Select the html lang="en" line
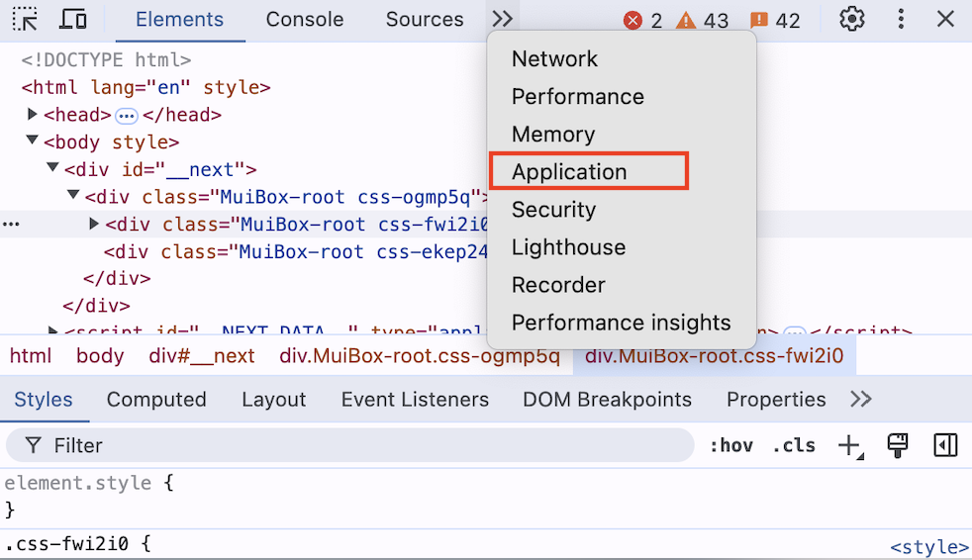Viewport: 972px width, 560px height. pyautogui.click(x=146, y=87)
